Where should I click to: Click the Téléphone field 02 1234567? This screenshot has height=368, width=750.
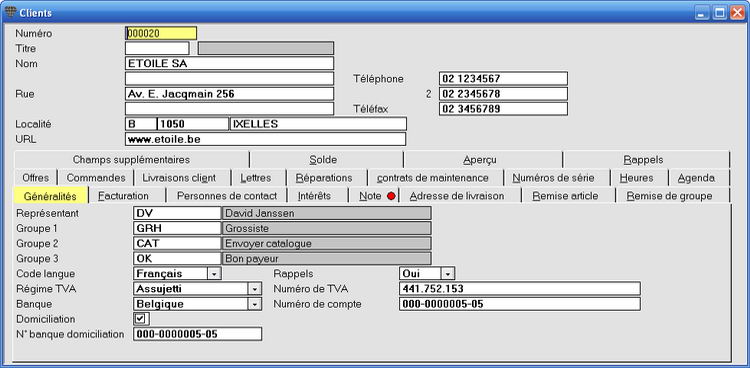503,78
